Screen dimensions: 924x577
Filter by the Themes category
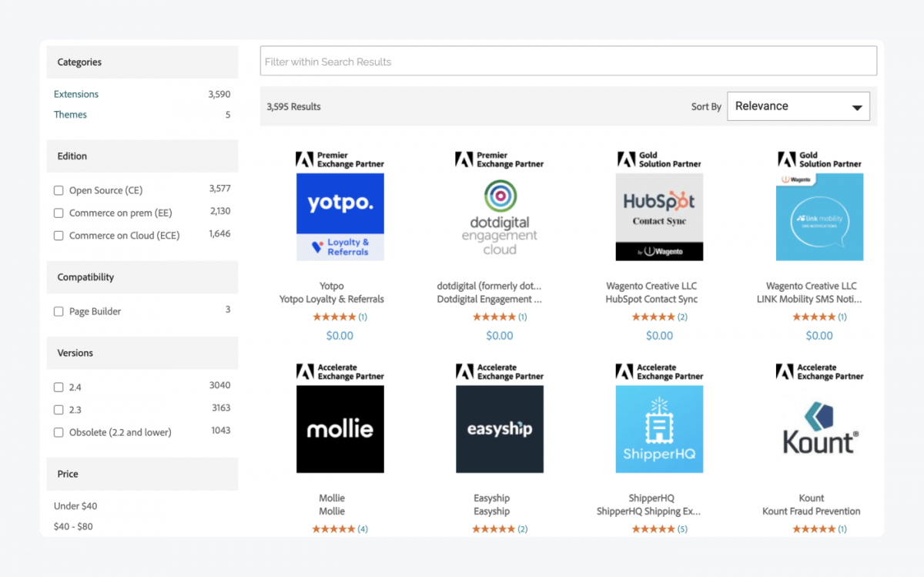[70, 115]
